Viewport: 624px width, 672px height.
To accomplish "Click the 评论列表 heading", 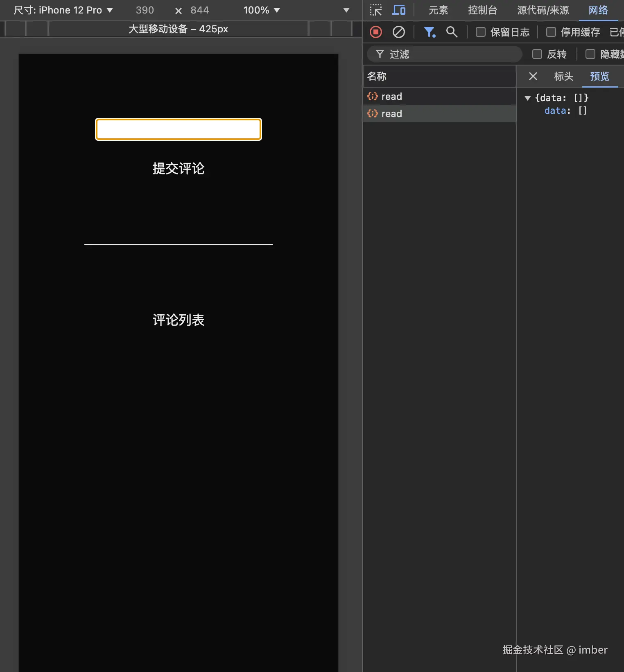I will (x=179, y=320).
